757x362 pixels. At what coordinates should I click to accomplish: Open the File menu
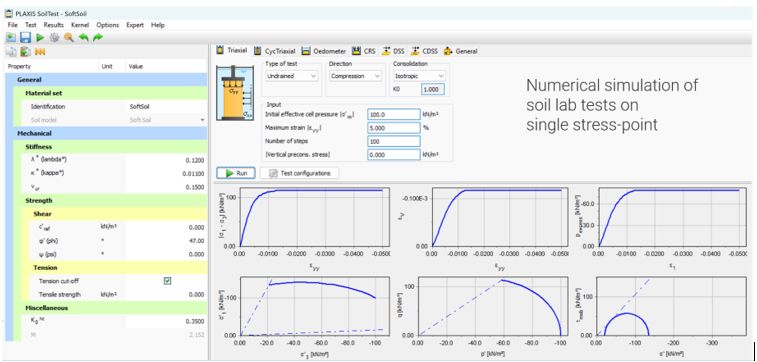click(13, 25)
